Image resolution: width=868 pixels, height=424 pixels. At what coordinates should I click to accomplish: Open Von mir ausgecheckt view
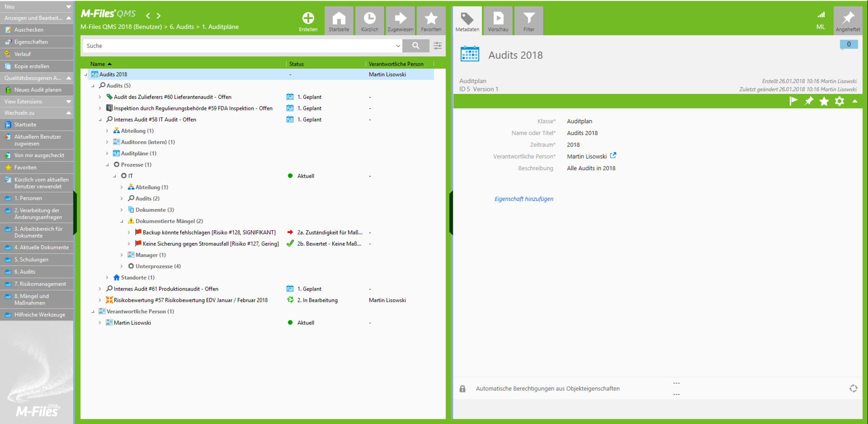point(37,156)
